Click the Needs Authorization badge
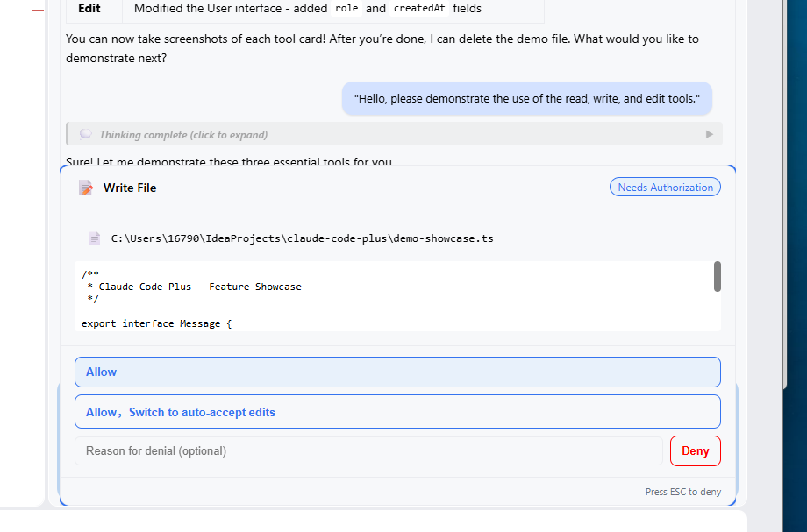Image resolution: width=807 pixels, height=532 pixels. [665, 187]
